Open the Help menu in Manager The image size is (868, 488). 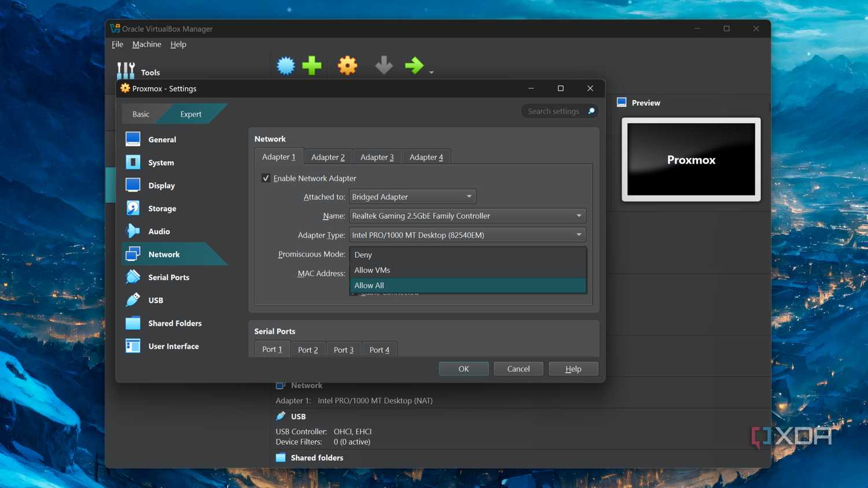[x=178, y=44]
